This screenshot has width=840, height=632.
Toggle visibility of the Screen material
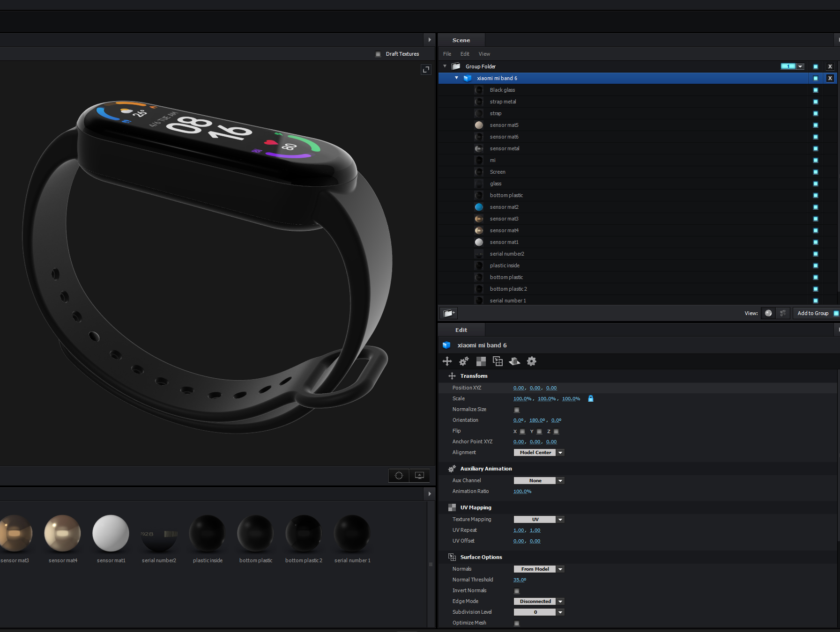(x=816, y=172)
